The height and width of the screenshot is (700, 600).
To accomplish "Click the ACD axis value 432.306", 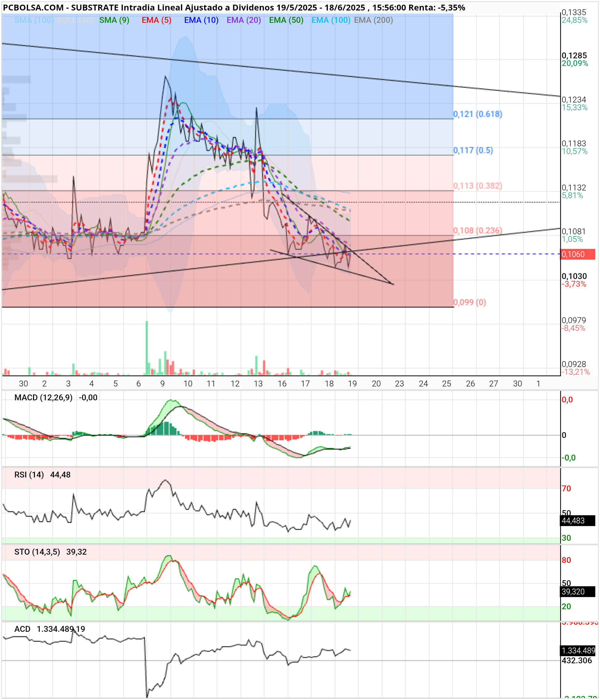I will (x=577, y=660).
